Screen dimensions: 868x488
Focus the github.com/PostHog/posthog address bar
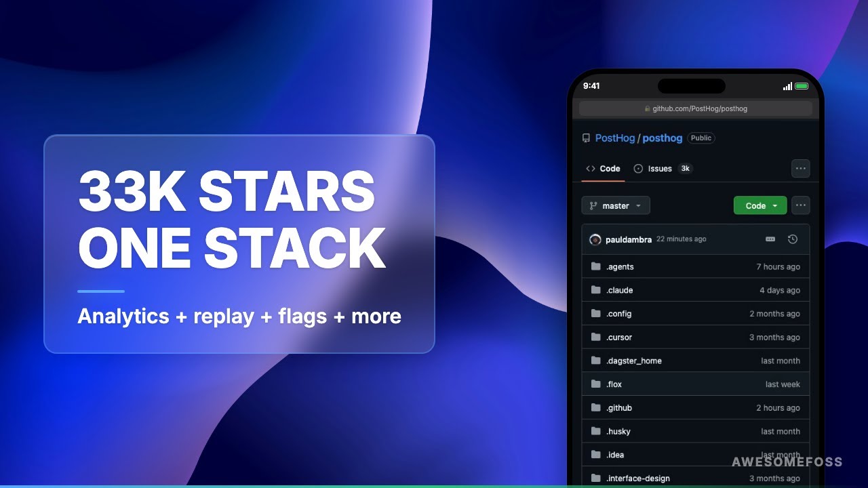696,108
